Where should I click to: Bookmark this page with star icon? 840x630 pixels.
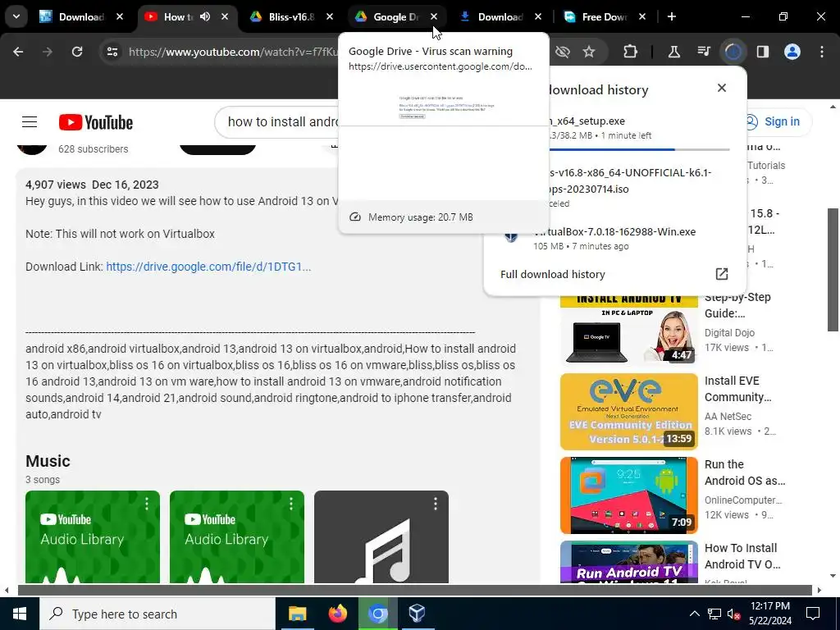589,52
